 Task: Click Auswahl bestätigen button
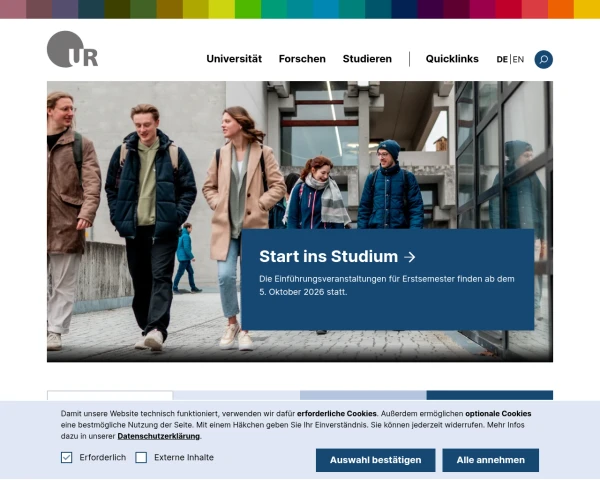tap(375, 460)
